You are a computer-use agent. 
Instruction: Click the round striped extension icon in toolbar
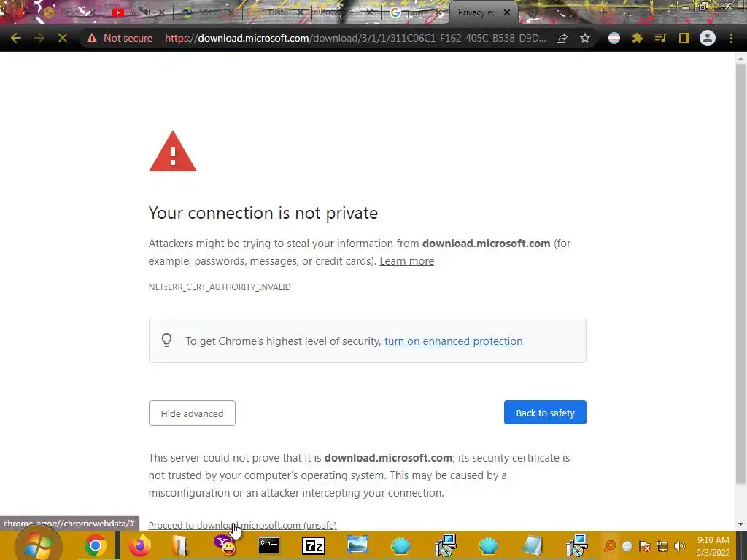pos(614,38)
